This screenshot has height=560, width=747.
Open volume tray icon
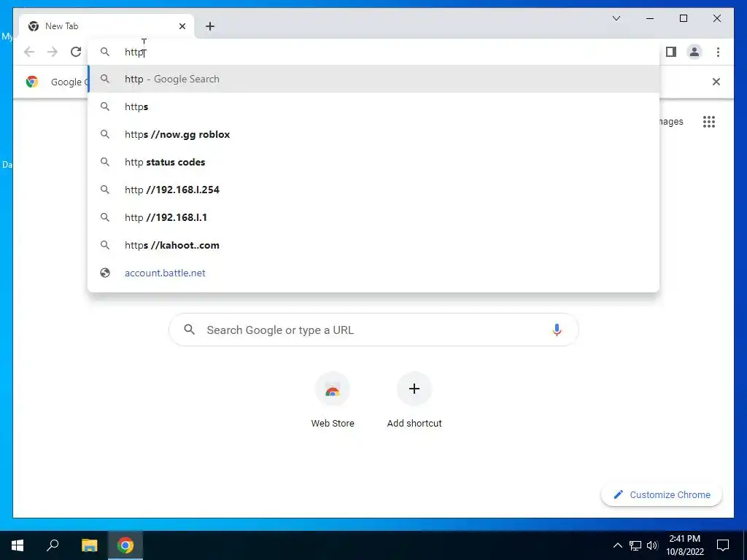point(652,545)
